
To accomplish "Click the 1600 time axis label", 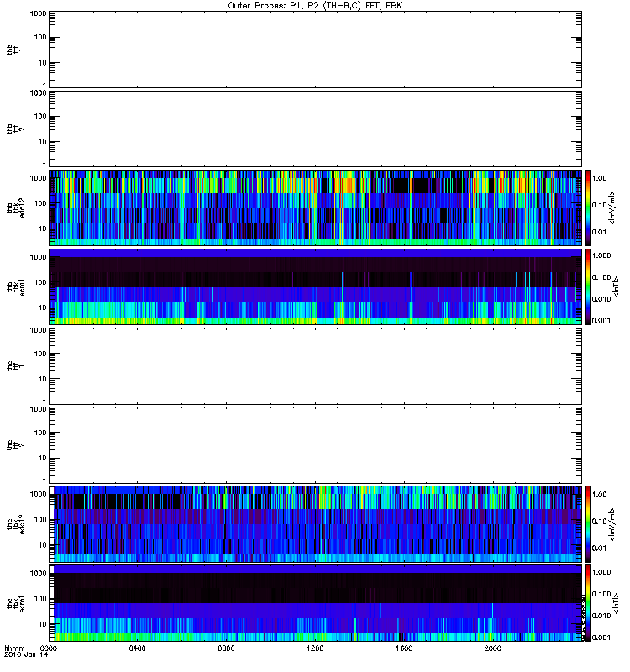I will [x=404, y=648].
